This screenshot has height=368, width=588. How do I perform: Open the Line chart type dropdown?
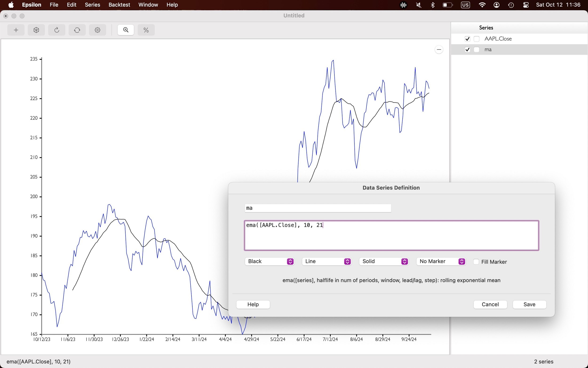[327, 261]
